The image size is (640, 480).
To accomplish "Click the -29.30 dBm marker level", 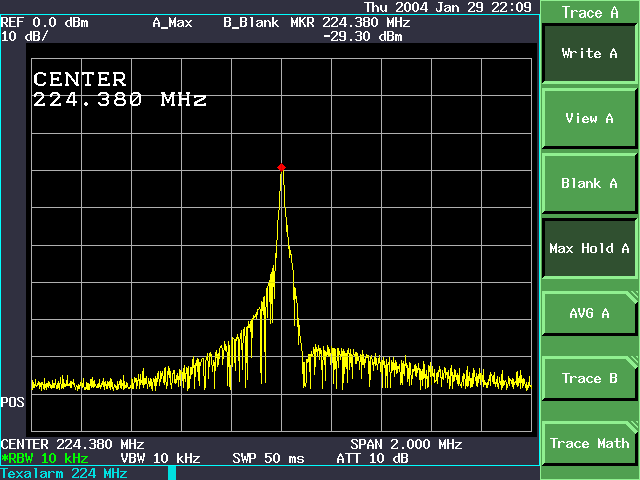I will (x=362, y=37).
